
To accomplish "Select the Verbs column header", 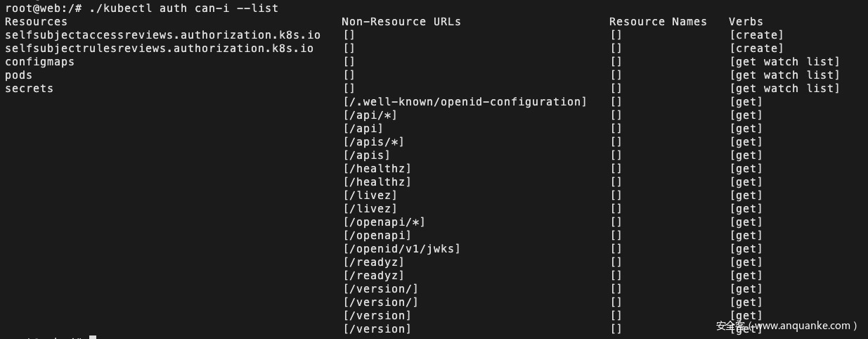I will click(x=746, y=22).
